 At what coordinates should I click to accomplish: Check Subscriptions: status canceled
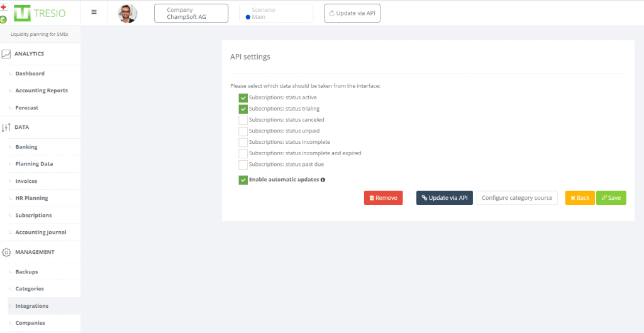[x=243, y=120]
